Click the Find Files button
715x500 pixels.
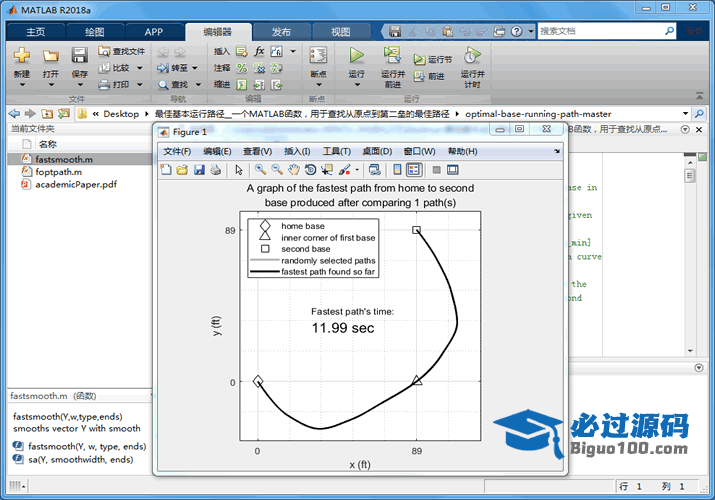click(x=122, y=52)
